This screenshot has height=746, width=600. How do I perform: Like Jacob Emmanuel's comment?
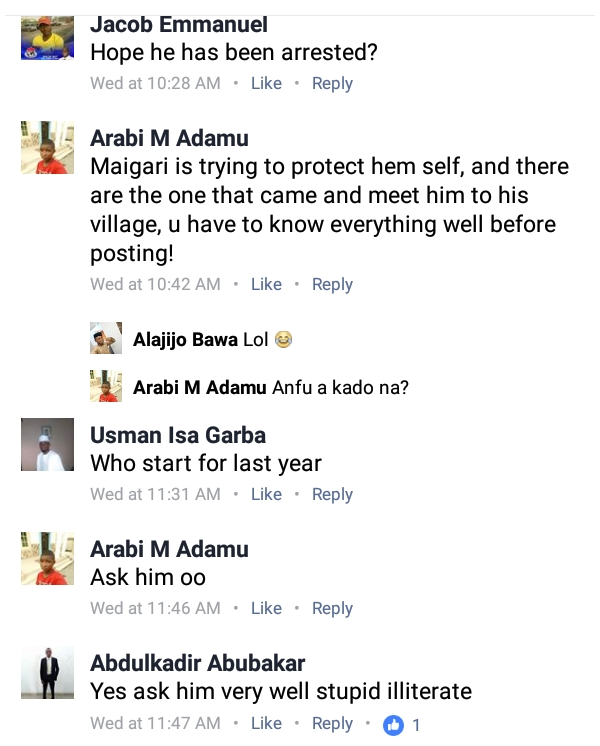point(266,84)
